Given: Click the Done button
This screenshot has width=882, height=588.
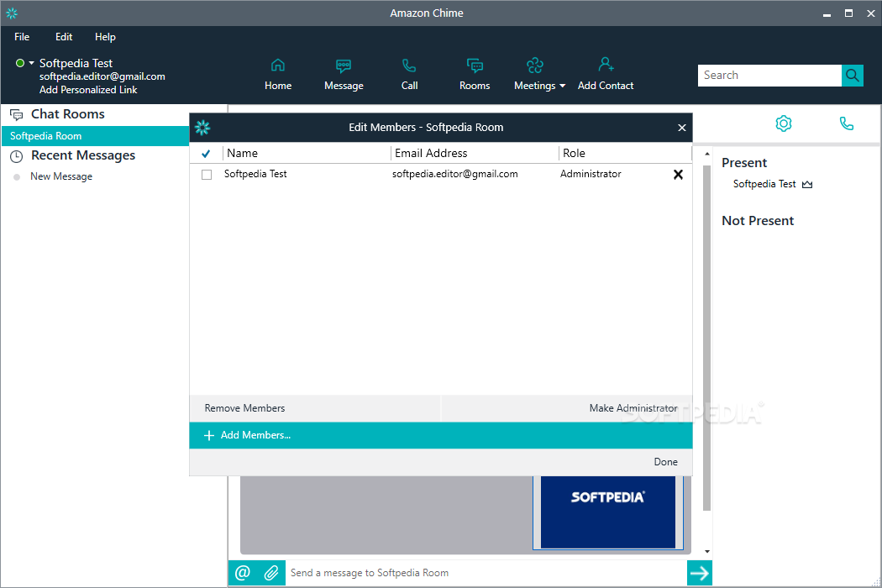Looking at the screenshot, I should [x=665, y=462].
